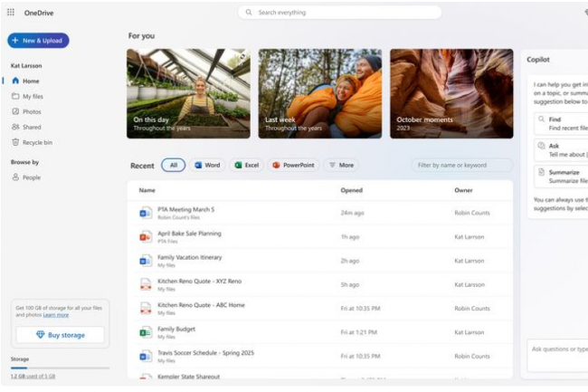Click the 1.2 GB used of 5 GB link

point(33,377)
